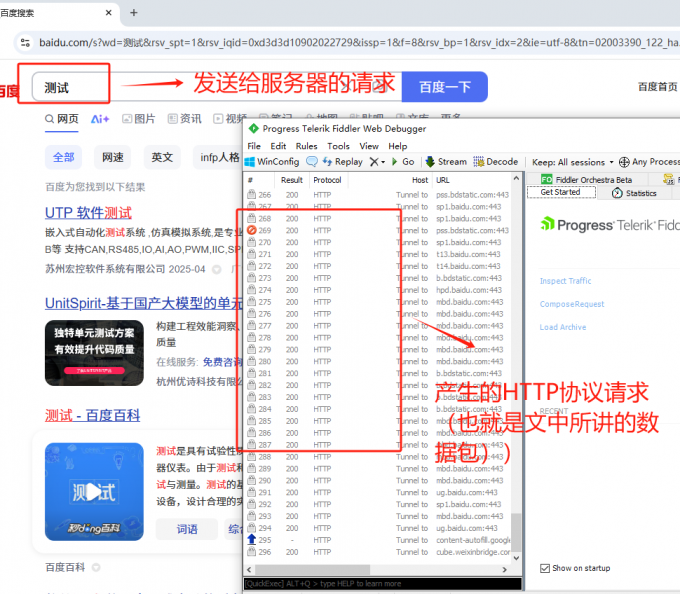Select upload arrow icon of session 295
This screenshot has height=594, width=680.
[x=252, y=539]
